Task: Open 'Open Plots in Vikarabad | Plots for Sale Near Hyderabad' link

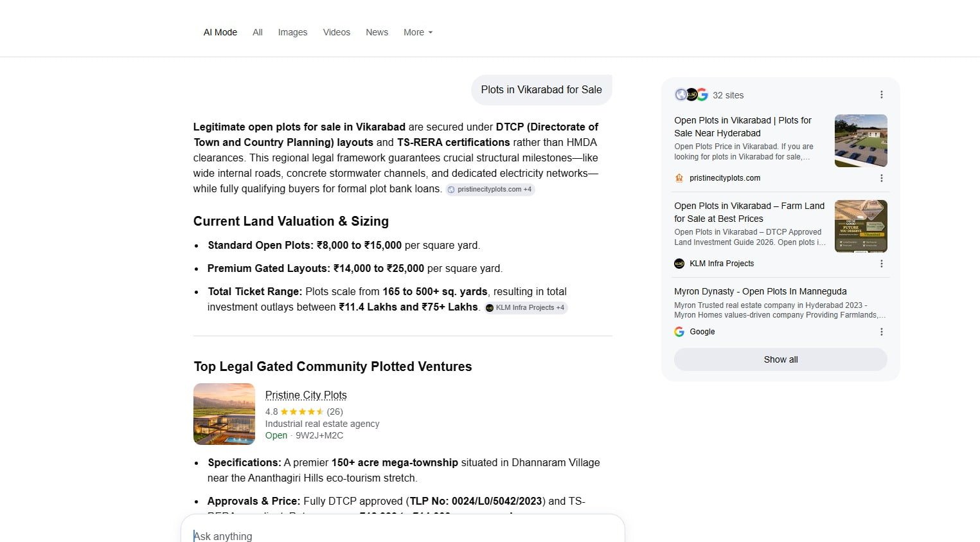Action: coord(743,127)
